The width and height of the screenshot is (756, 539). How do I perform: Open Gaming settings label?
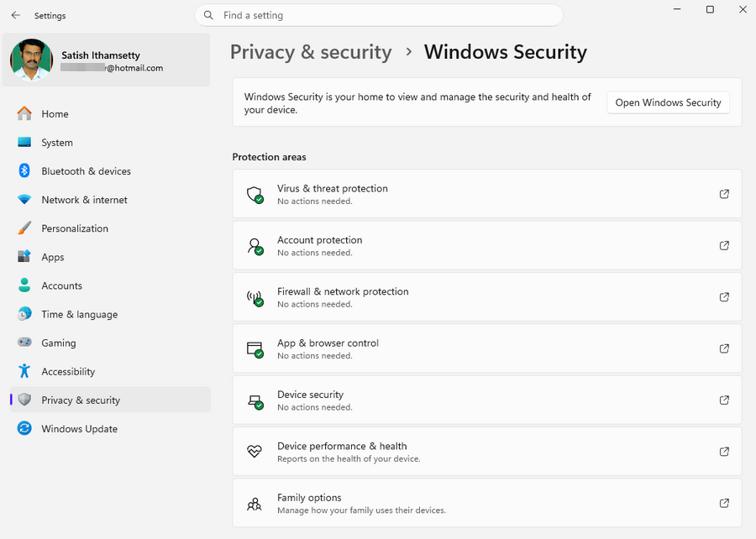point(58,343)
